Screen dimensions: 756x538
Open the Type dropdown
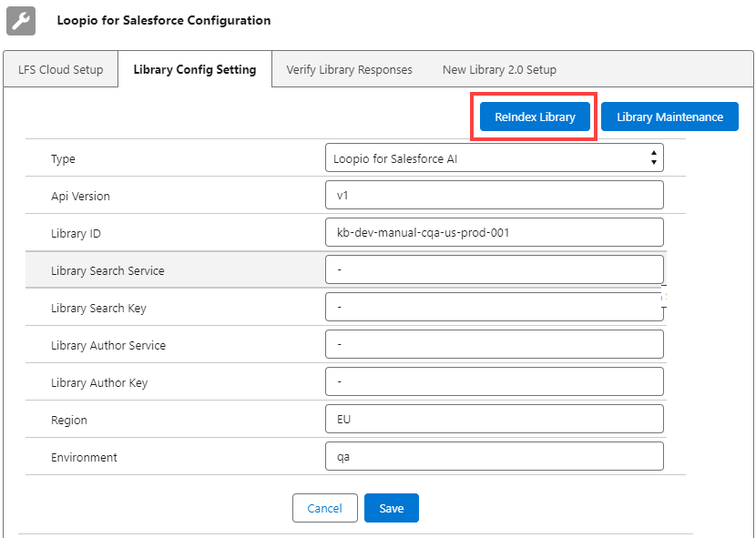pyautogui.click(x=495, y=157)
